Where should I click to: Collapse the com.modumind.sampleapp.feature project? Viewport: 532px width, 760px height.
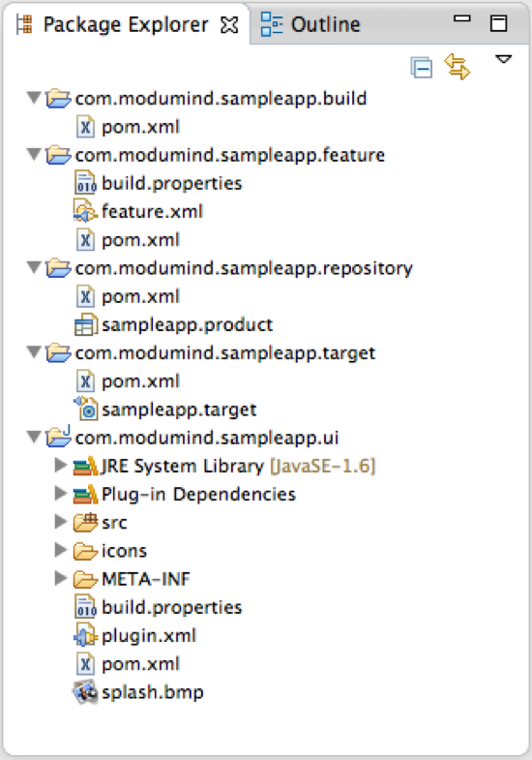pyautogui.click(x=34, y=155)
